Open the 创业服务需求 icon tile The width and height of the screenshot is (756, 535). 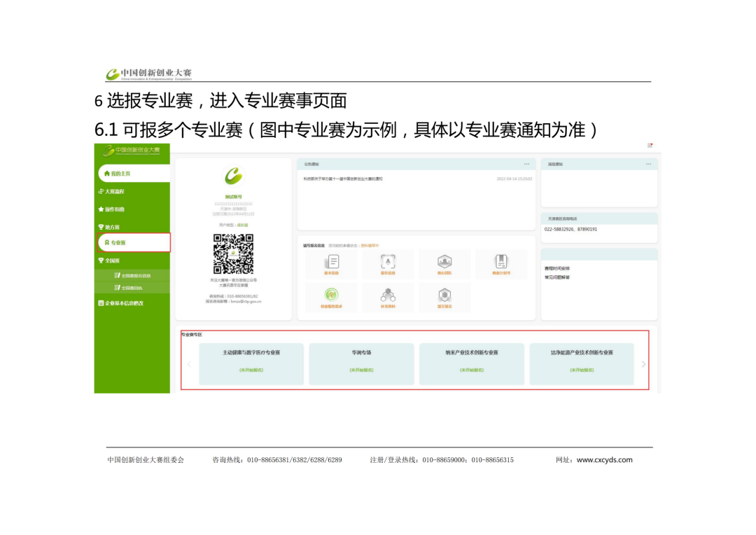pos(331,298)
